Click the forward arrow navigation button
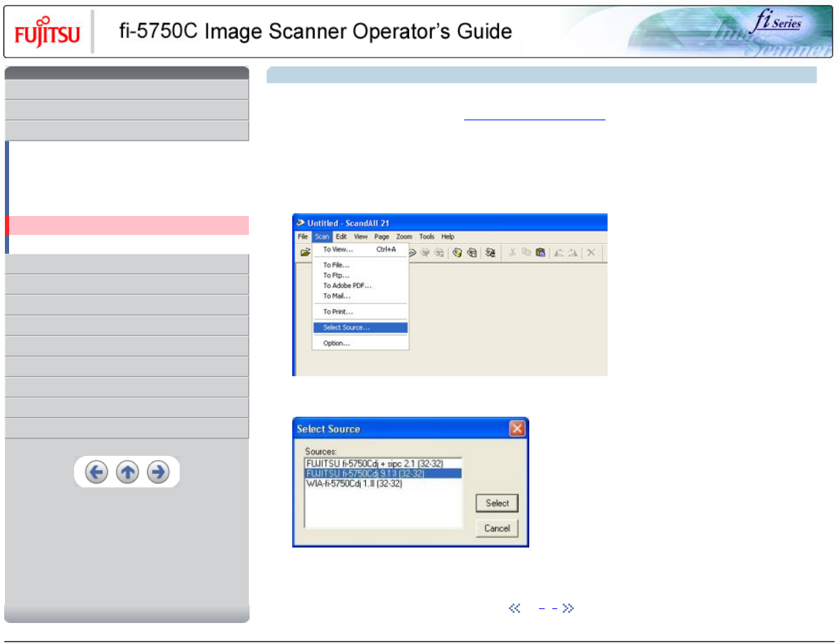 159,473
